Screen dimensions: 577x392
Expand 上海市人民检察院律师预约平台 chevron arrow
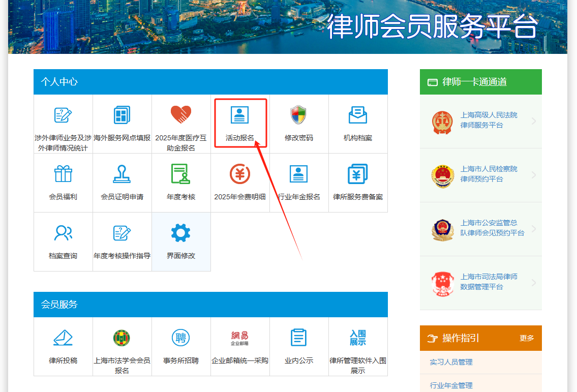[534, 175]
